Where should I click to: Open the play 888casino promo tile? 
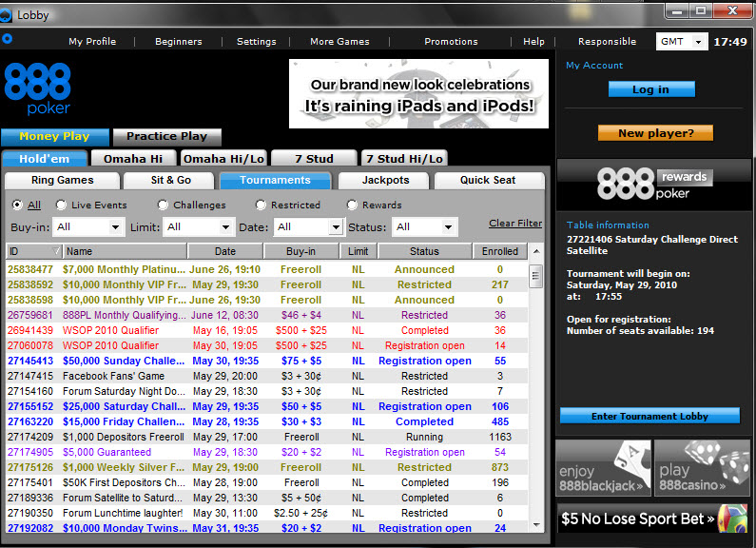pos(702,467)
